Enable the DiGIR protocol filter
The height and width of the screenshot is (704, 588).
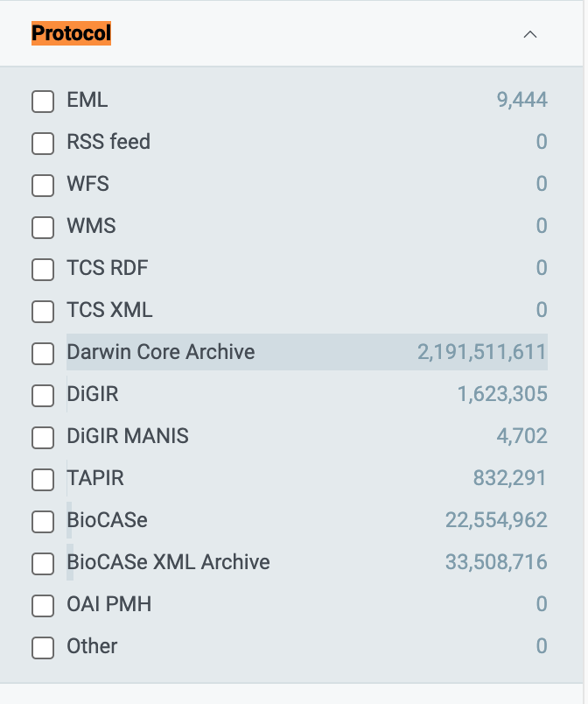(42, 395)
